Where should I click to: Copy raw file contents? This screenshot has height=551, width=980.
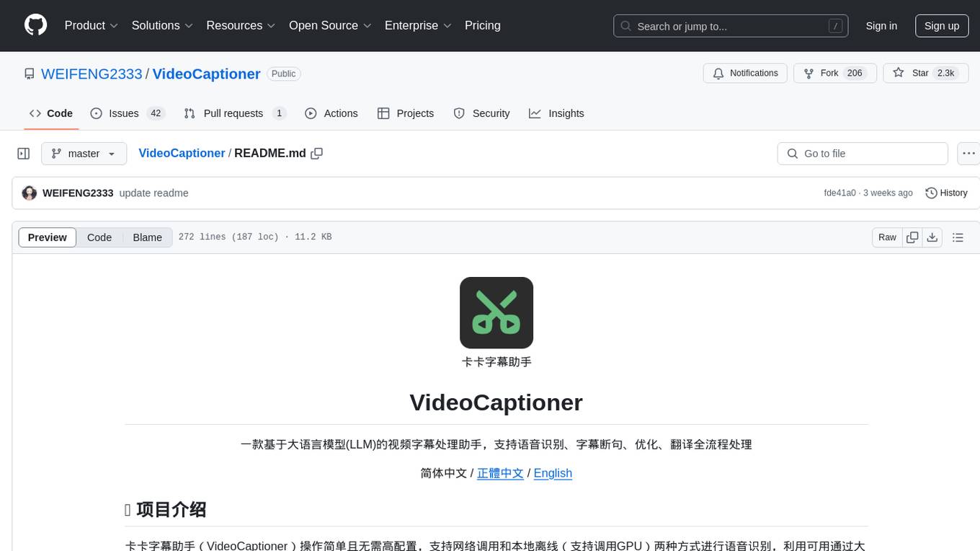tap(912, 237)
